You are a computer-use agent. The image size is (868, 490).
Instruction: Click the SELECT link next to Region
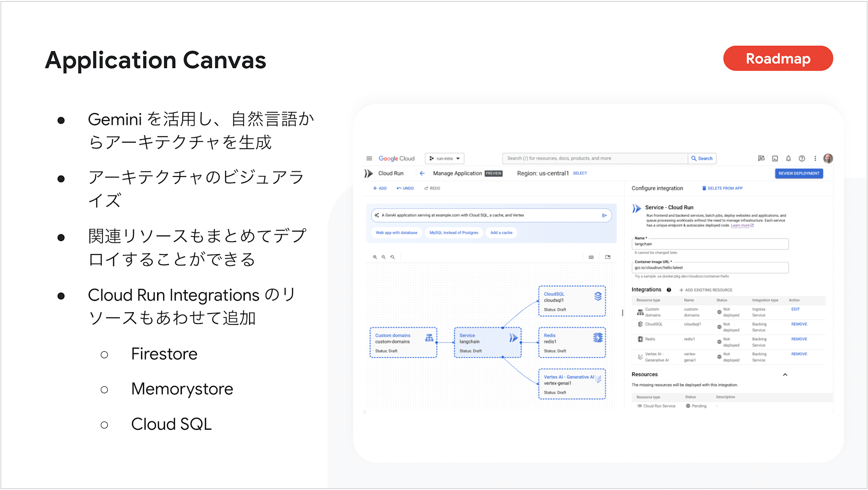(580, 173)
